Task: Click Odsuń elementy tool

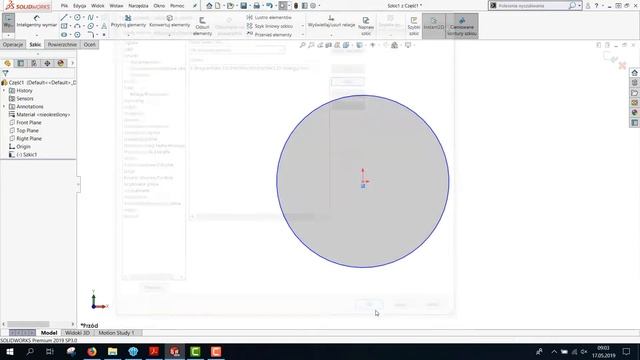Action: pos(202,27)
